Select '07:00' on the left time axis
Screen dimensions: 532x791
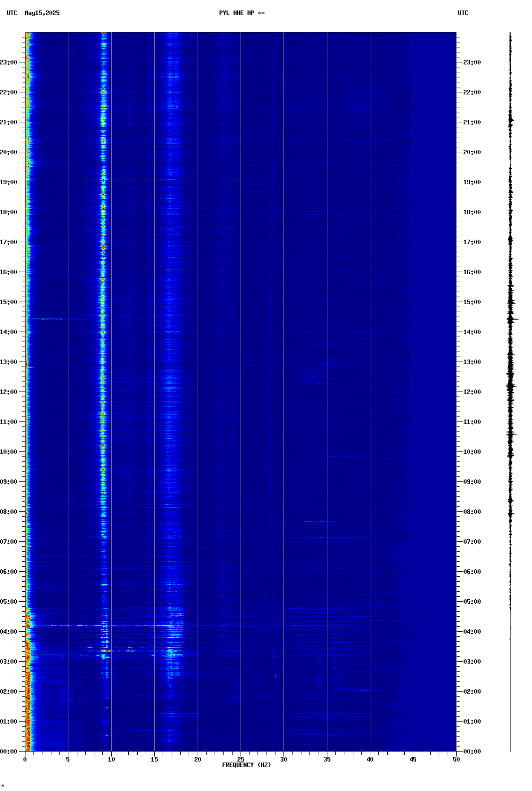click(8, 542)
